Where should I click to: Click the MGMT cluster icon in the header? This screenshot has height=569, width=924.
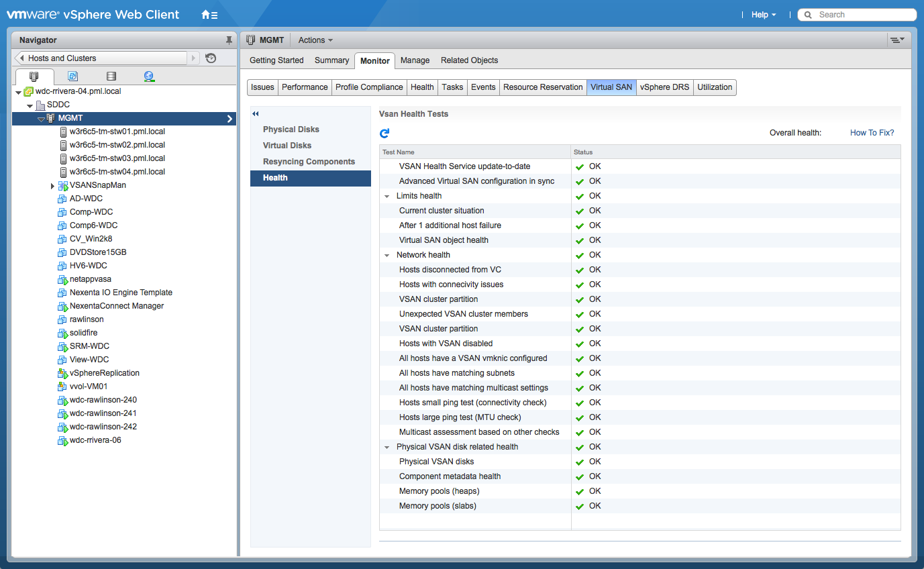(x=251, y=40)
